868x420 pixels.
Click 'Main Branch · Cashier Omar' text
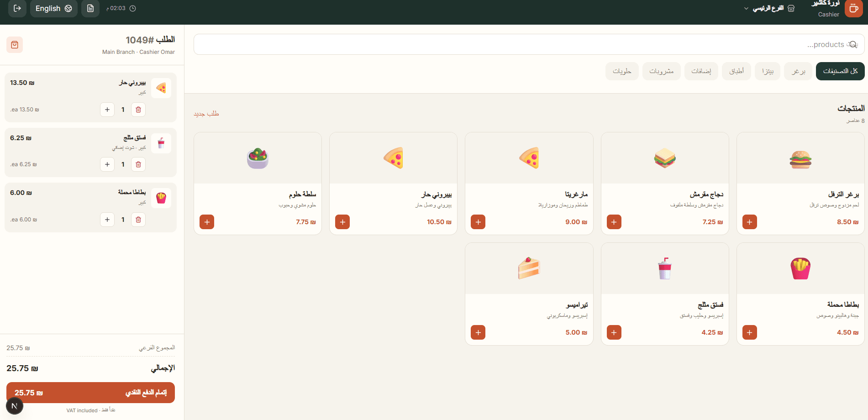click(138, 52)
